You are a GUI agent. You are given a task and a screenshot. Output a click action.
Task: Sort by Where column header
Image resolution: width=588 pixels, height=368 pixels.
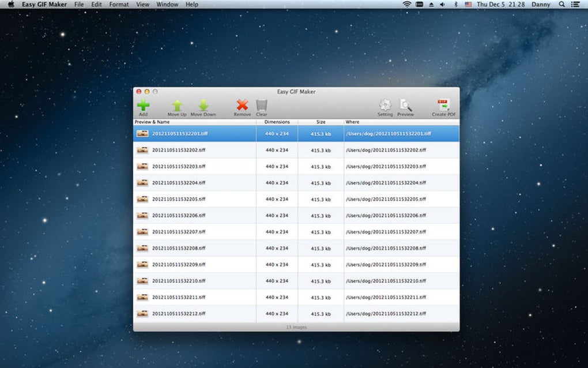click(x=402, y=122)
